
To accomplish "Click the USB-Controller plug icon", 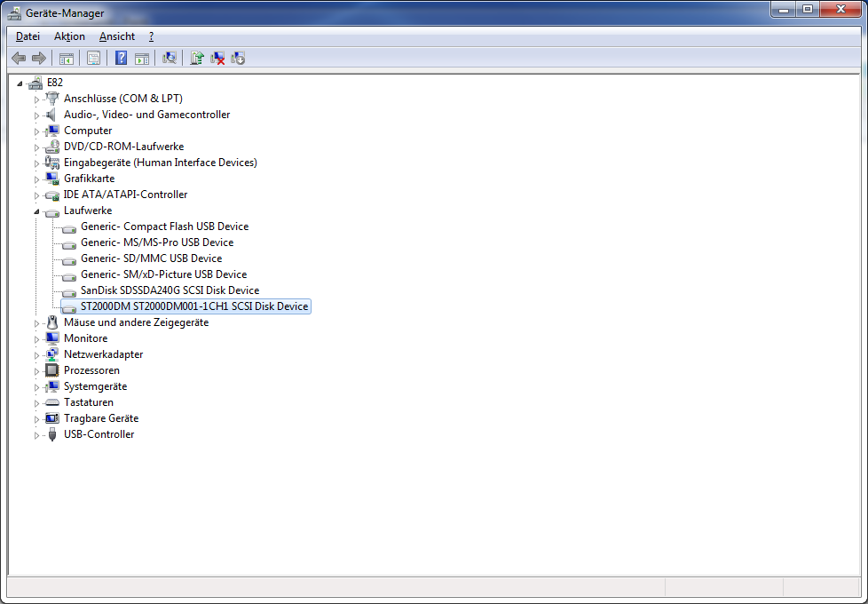I will [52, 434].
